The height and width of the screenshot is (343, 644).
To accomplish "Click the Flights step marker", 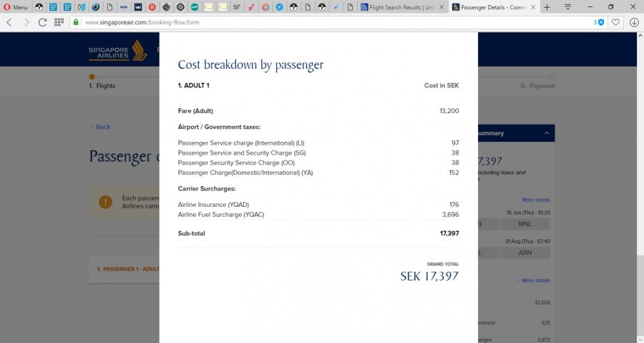I will (92, 77).
